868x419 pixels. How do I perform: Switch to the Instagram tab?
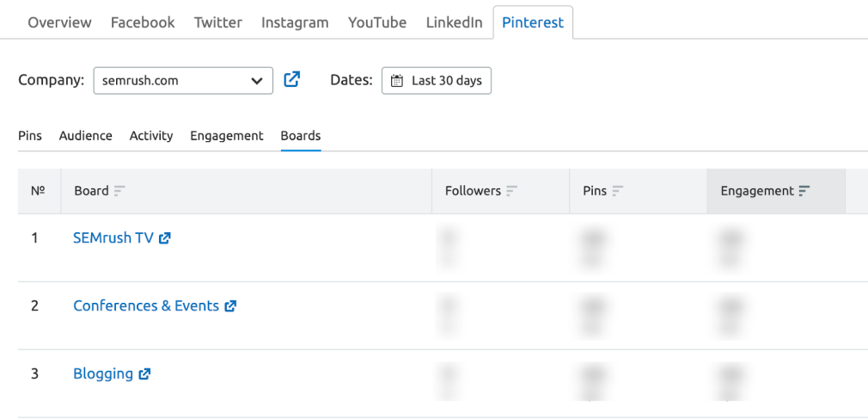click(295, 22)
